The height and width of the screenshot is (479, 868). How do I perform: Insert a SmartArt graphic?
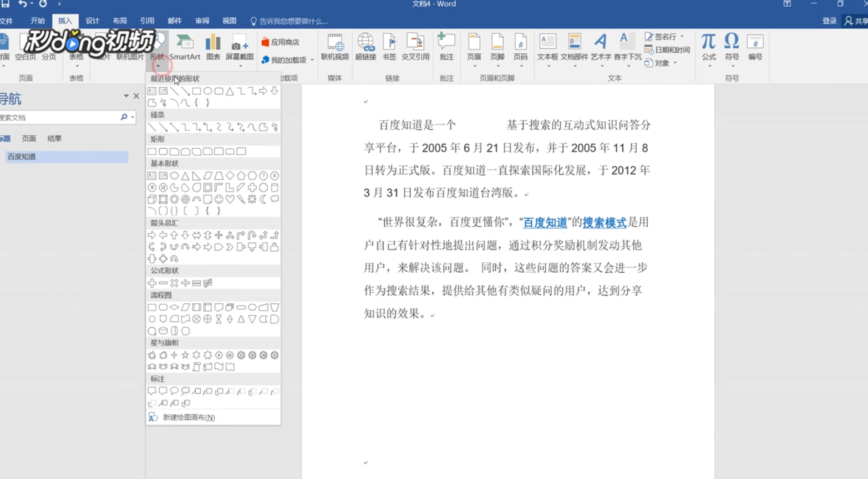(185, 47)
